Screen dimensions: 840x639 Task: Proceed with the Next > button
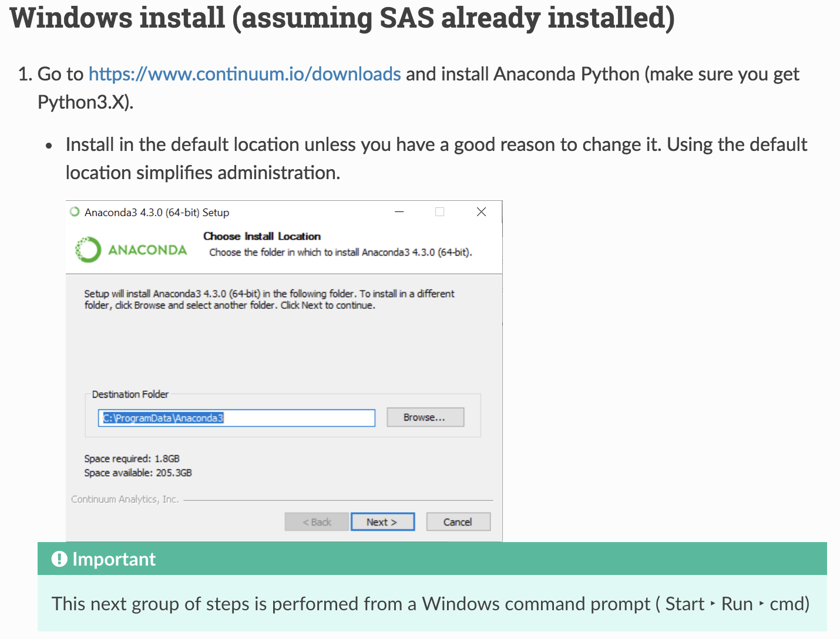tap(382, 522)
